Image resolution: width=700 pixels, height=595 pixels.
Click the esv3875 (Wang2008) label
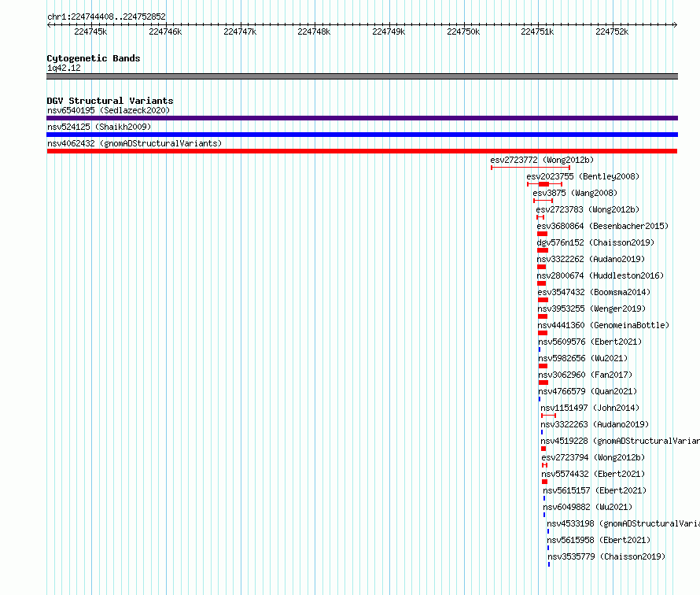575,193
